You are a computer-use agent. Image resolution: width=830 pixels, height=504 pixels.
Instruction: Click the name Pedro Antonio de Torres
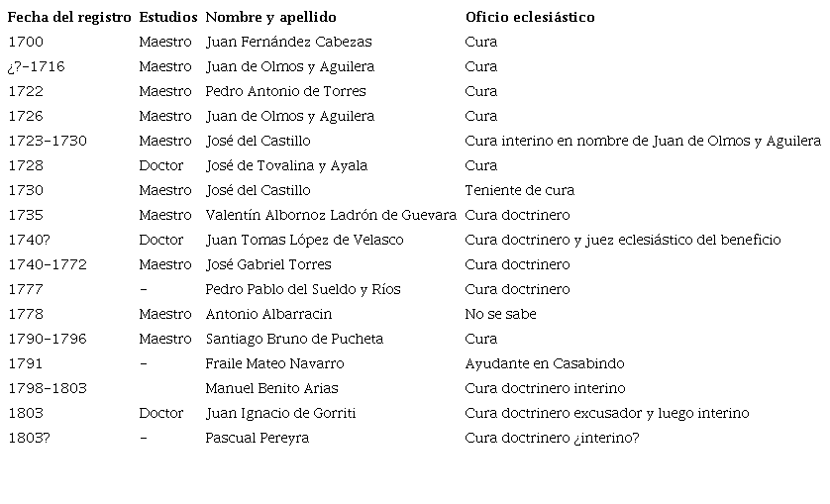pyautogui.click(x=285, y=92)
